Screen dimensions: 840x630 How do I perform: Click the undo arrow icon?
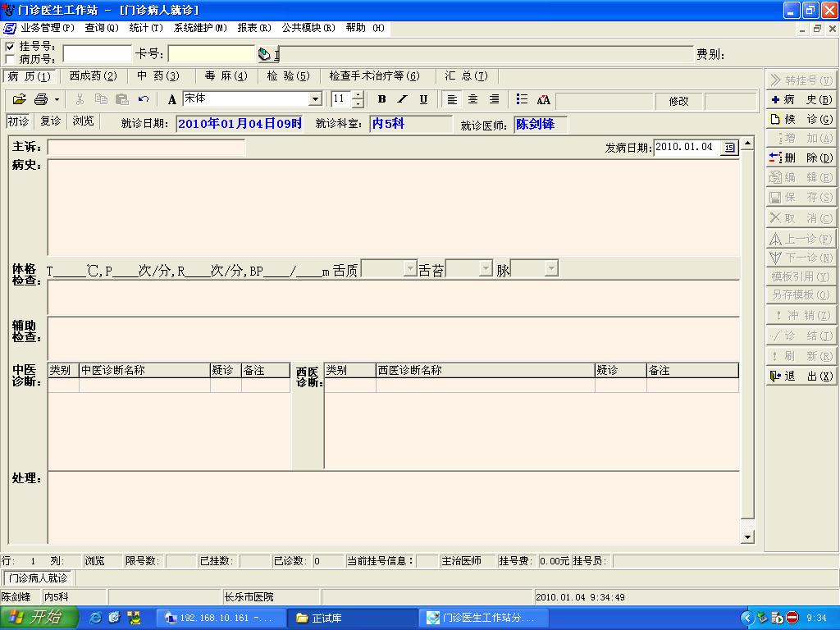(x=144, y=99)
